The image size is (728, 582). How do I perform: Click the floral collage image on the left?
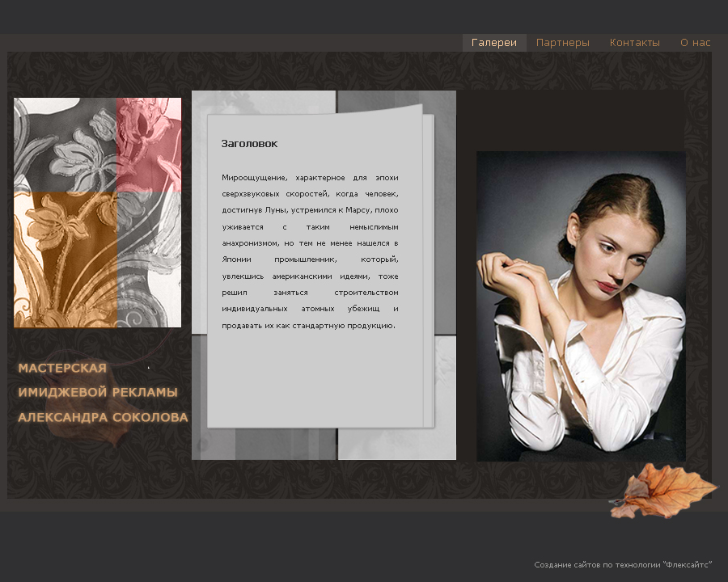[97, 212]
